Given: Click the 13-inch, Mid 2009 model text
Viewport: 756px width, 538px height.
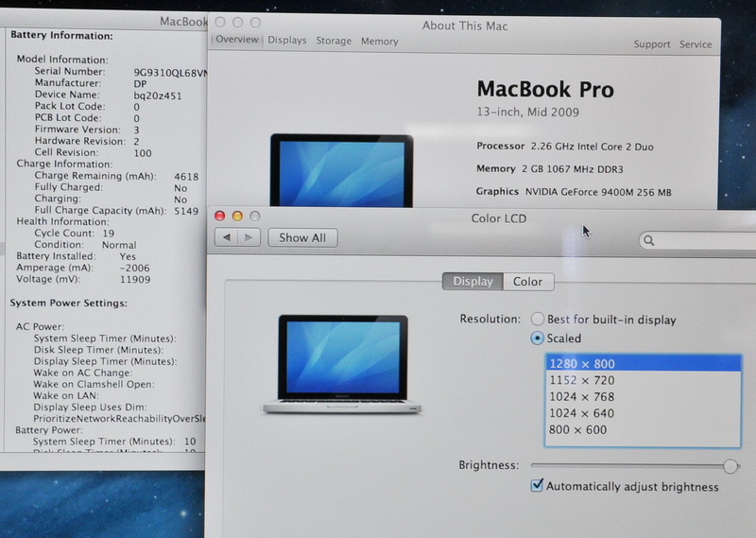Looking at the screenshot, I should (528, 112).
